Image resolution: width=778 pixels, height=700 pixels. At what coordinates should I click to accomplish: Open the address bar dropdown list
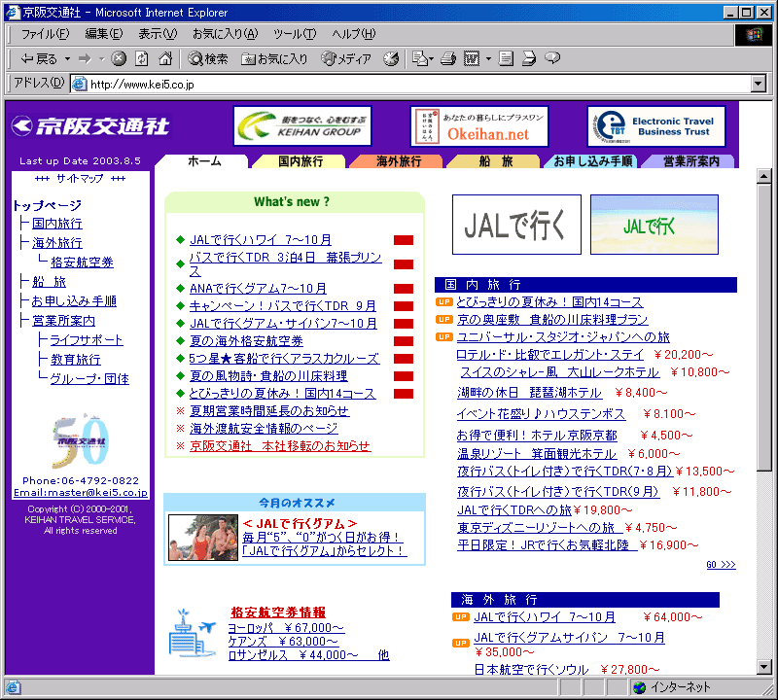pyautogui.click(x=758, y=84)
